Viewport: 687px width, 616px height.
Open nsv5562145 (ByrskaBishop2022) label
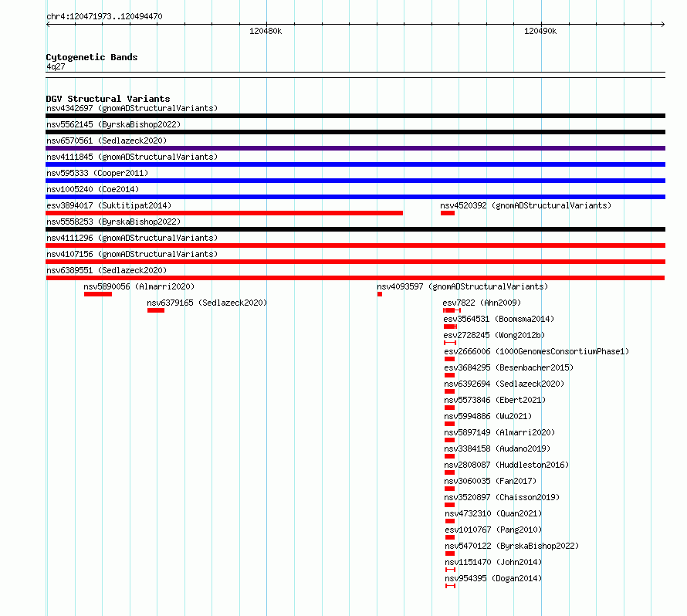click(x=113, y=124)
